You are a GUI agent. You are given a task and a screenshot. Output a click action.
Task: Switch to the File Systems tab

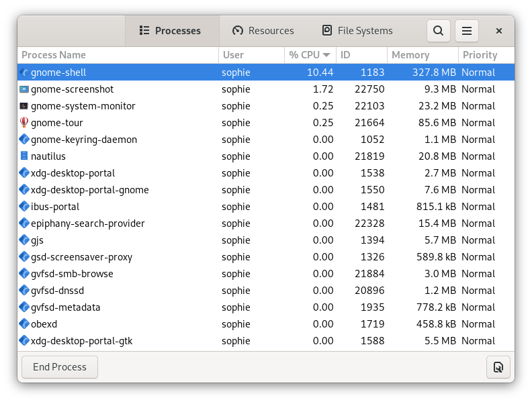coord(357,30)
